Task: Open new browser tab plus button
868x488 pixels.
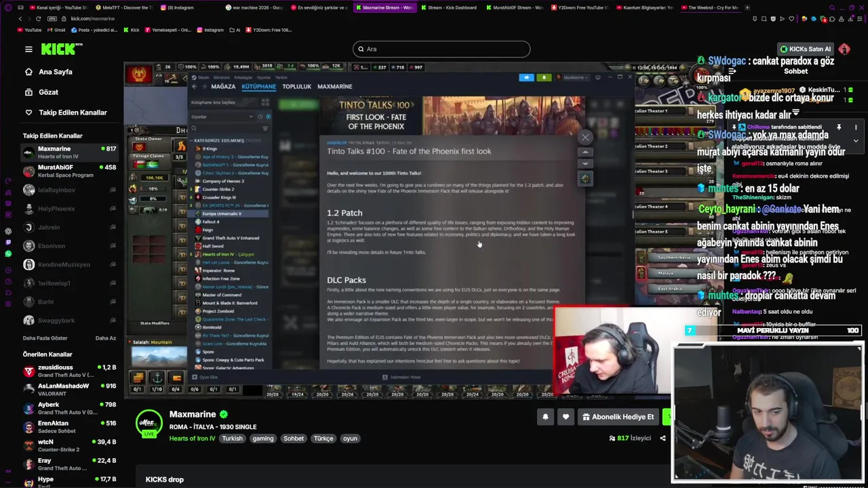Action: coord(747,7)
